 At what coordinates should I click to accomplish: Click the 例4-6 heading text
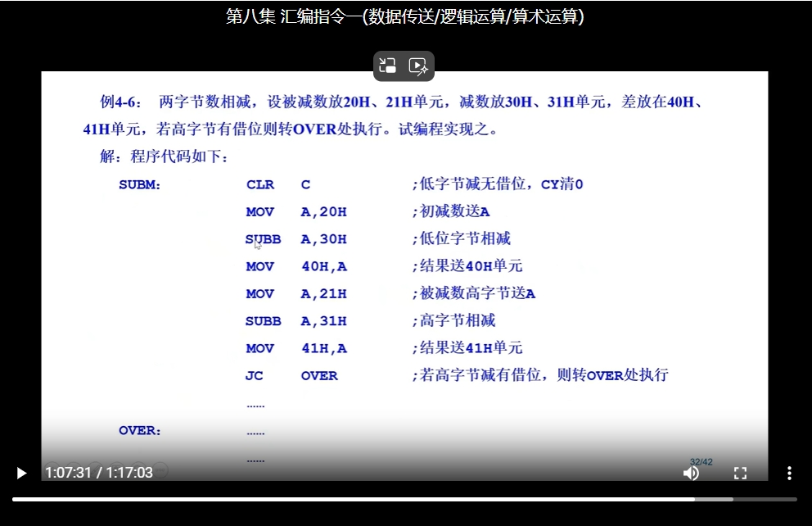point(120,102)
